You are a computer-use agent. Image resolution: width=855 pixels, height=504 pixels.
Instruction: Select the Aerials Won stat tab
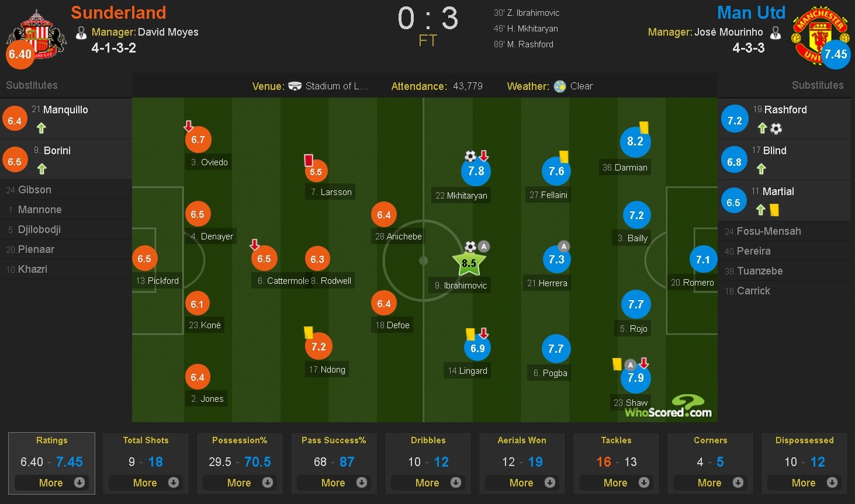click(x=522, y=440)
